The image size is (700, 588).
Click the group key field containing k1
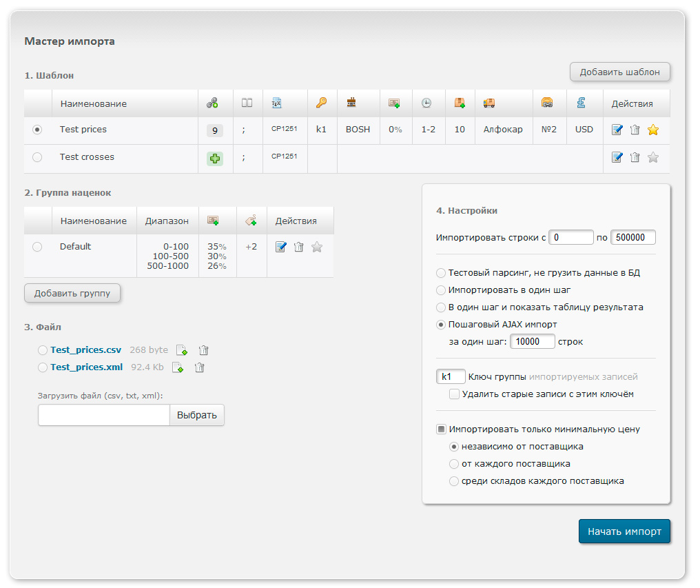point(451,376)
